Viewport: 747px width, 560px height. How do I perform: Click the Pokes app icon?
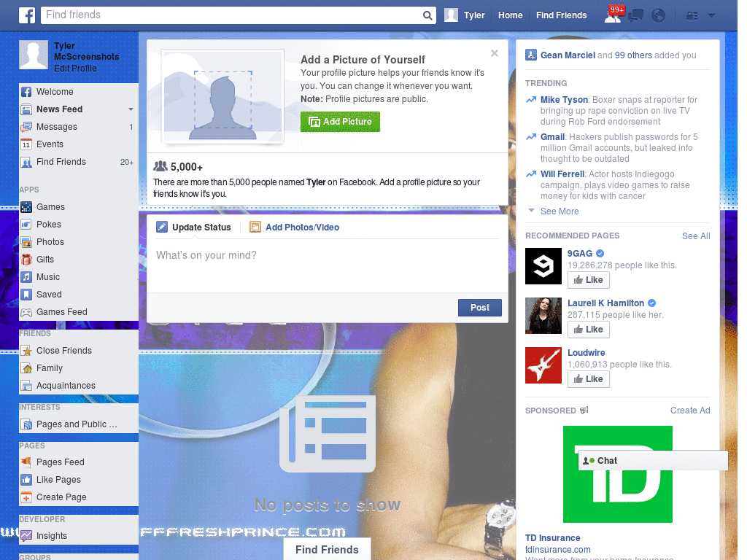pyautogui.click(x=26, y=225)
